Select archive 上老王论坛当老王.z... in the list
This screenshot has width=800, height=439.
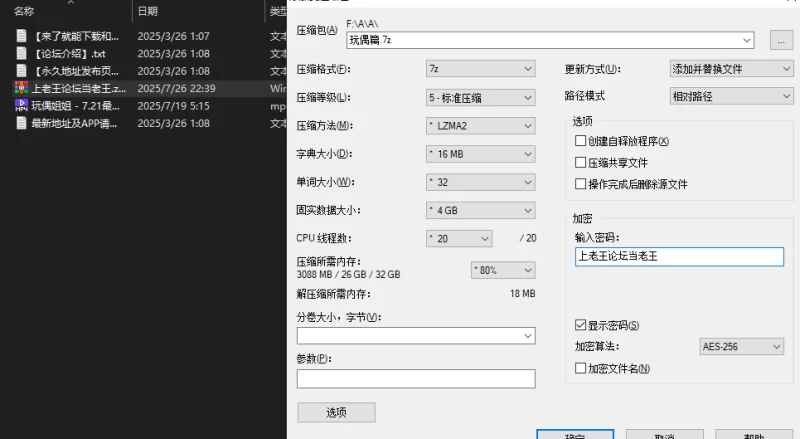[79, 88]
